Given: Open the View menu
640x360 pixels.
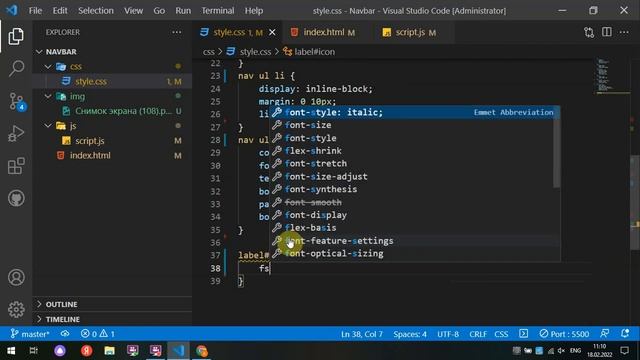Looking at the screenshot, I should [x=133, y=11].
